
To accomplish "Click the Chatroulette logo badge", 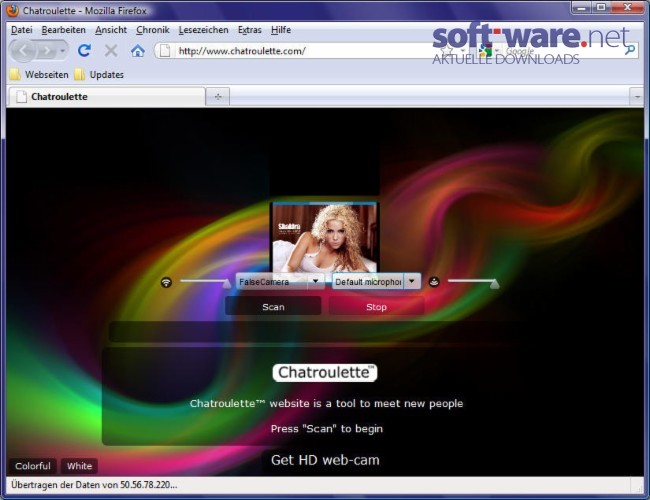I will click(325, 372).
